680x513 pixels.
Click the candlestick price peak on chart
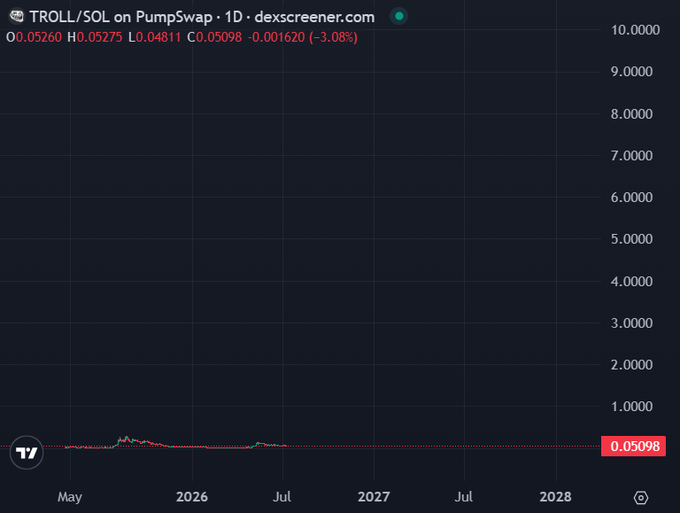126,438
